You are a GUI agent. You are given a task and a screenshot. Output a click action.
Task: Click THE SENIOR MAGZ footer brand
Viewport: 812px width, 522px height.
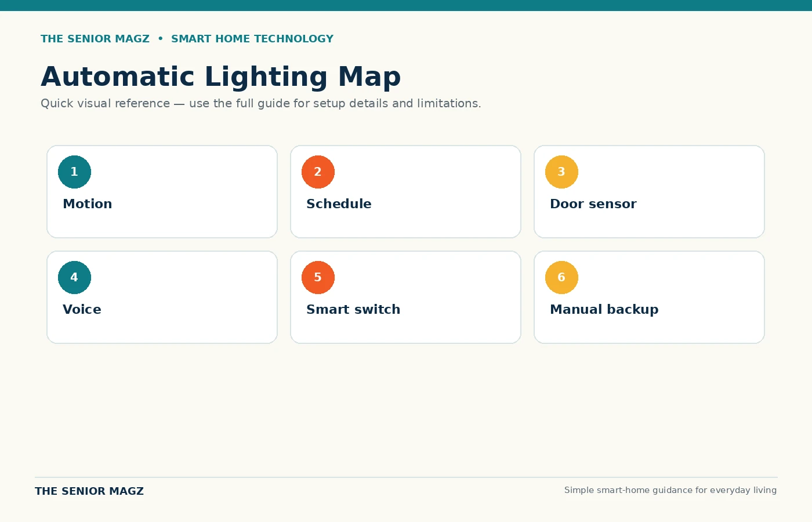pyautogui.click(x=89, y=491)
